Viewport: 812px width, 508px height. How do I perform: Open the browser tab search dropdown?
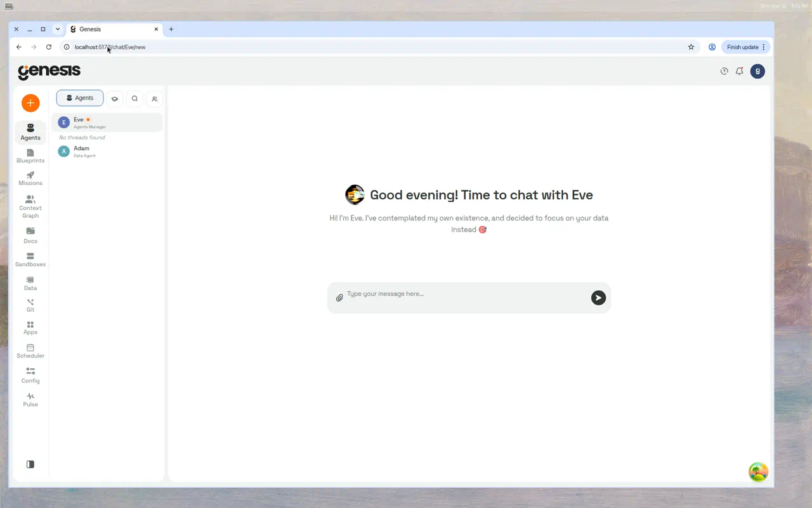(58, 29)
